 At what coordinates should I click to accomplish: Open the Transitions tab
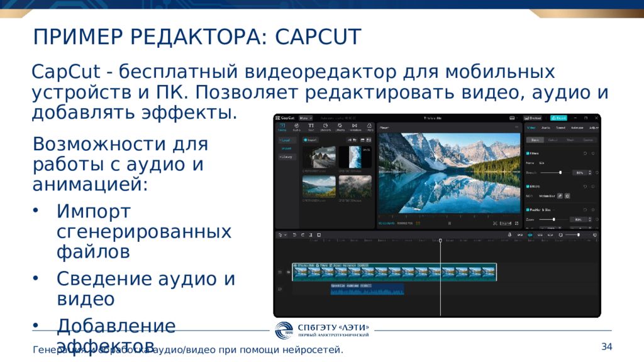coord(355,127)
